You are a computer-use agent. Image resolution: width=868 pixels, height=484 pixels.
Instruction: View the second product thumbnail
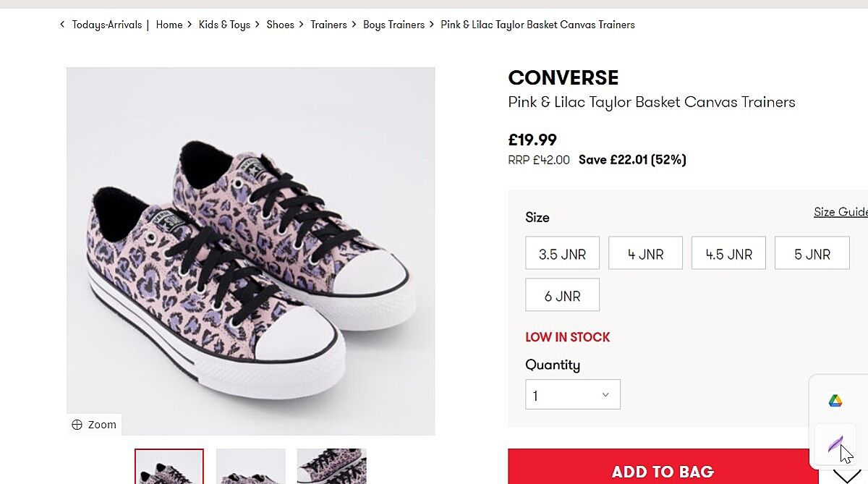[250, 467]
